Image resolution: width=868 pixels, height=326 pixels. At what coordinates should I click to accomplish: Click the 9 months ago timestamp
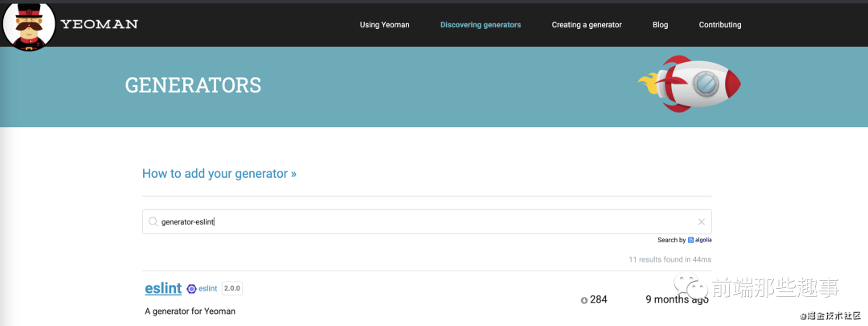pyautogui.click(x=677, y=299)
